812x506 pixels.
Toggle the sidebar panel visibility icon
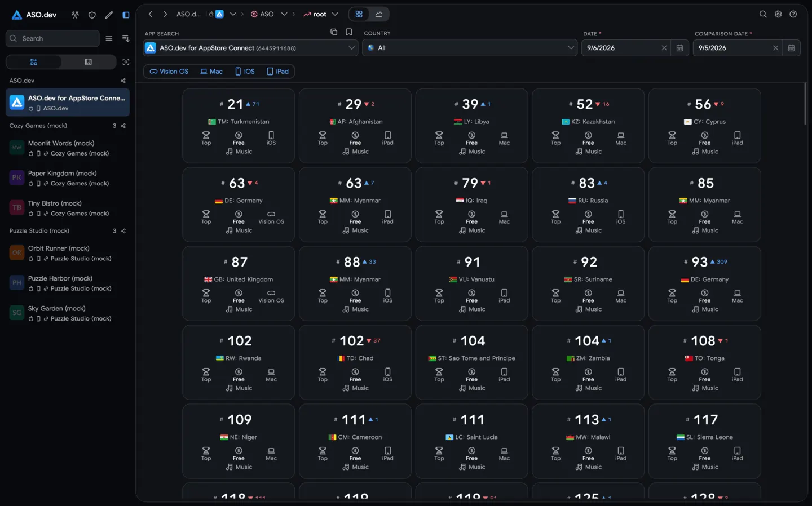click(126, 15)
